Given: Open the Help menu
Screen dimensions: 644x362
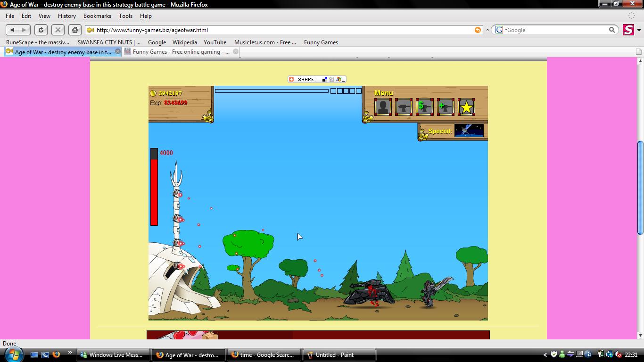Looking at the screenshot, I should (x=146, y=16).
